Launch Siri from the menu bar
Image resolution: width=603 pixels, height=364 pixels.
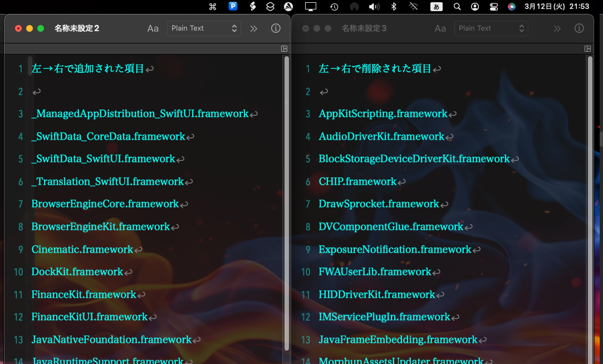click(512, 7)
